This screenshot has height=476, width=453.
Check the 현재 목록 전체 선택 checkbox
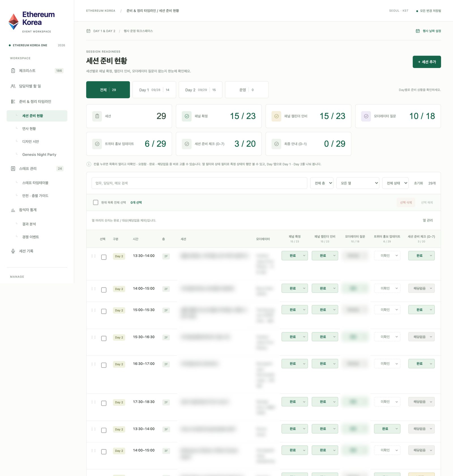point(96,202)
